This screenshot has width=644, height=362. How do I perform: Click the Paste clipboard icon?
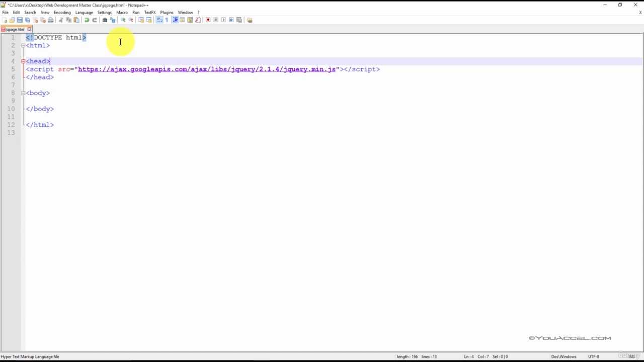point(76,20)
